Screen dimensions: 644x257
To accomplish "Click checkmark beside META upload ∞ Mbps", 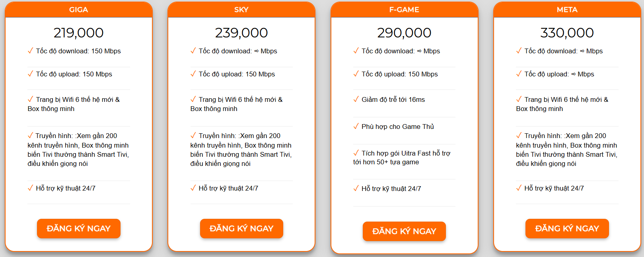I will [x=519, y=74].
